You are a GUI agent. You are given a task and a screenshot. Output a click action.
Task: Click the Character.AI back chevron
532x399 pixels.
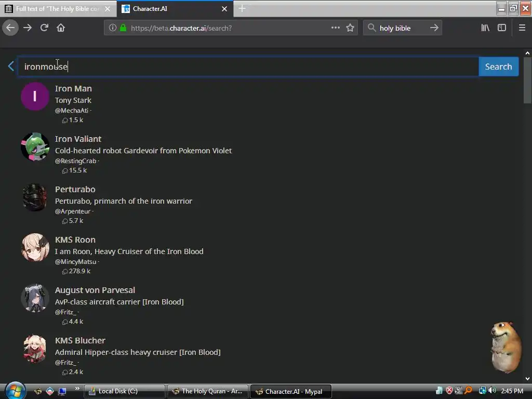point(11,66)
